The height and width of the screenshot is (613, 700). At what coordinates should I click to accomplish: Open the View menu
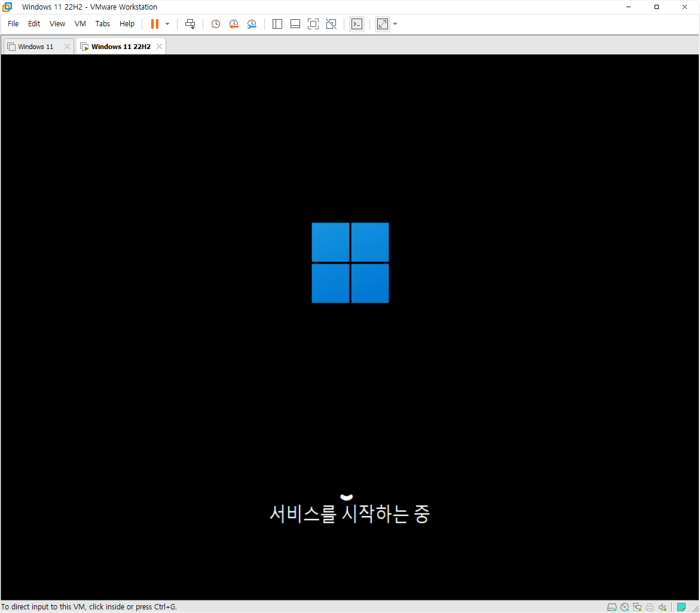click(57, 24)
